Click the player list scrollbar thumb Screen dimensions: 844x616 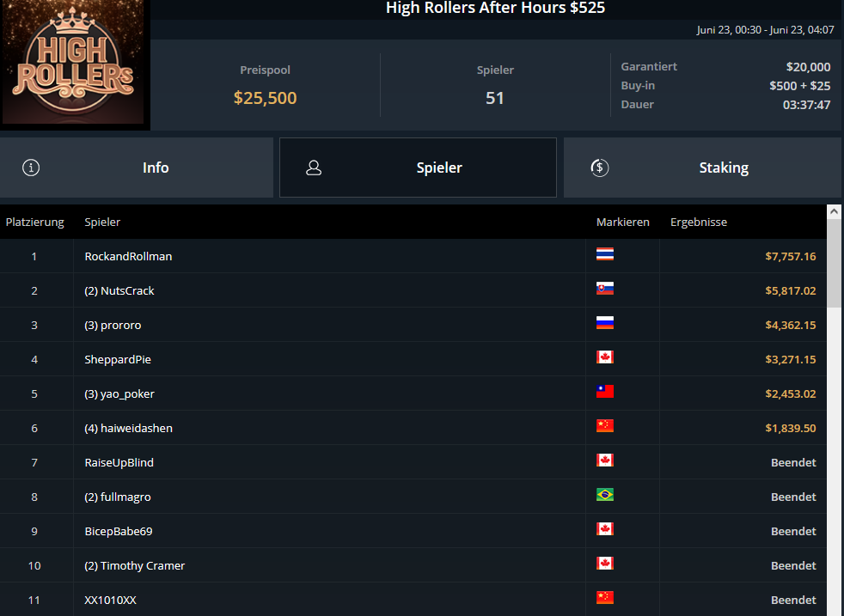pyautogui.click(x=835, y=263)
